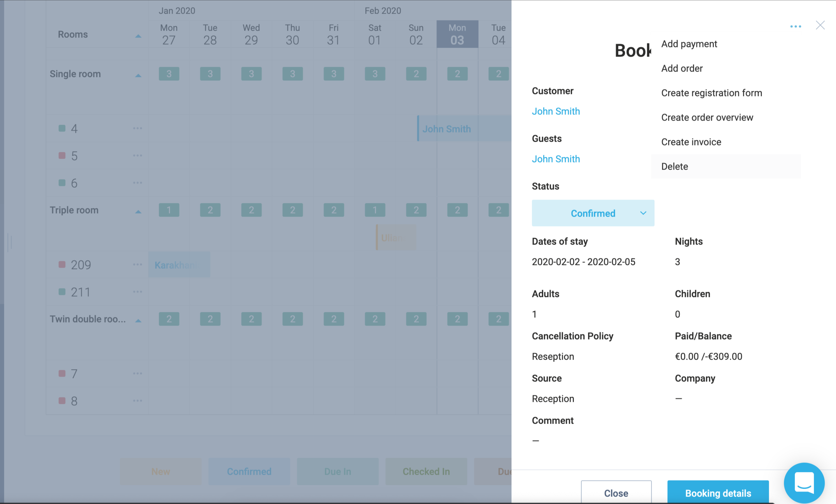The height and width of the screenshot is (504, 836).
Task: Click Single room availability badge on Mon 03
Action: (x=457, y=74)
